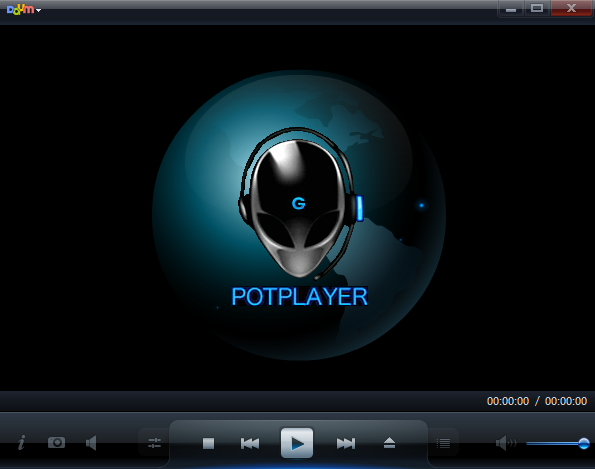Skip to the next track
This screenshot has height=469, width=595.
346,443
